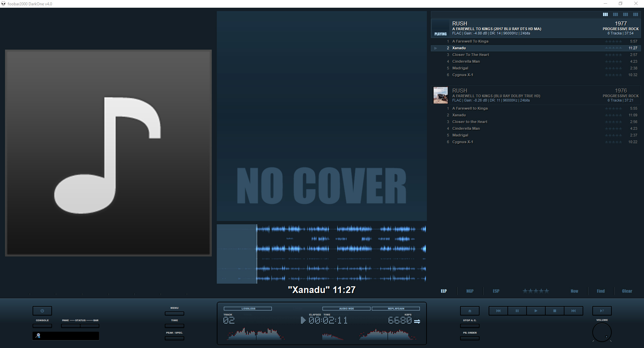Click the Lossless indicator in display
Screen dimensions: 644x348
click(x=248, y=308)
